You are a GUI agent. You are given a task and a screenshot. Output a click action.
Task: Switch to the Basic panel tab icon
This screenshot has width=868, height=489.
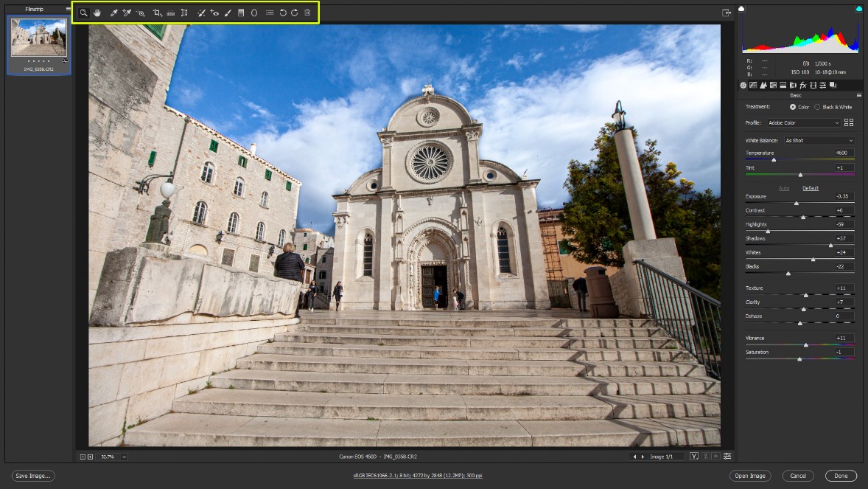tap(743, 86)
